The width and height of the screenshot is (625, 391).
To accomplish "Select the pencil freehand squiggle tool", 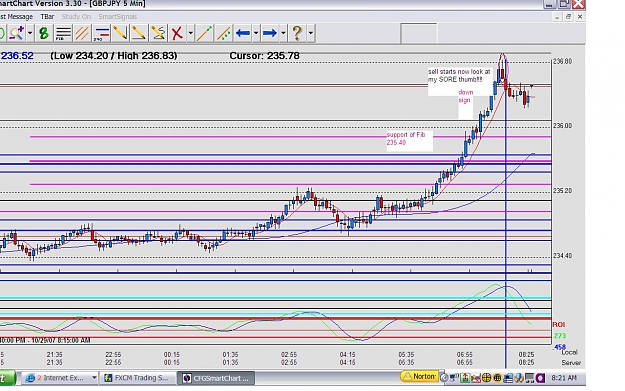I will (x=158, y=33).
